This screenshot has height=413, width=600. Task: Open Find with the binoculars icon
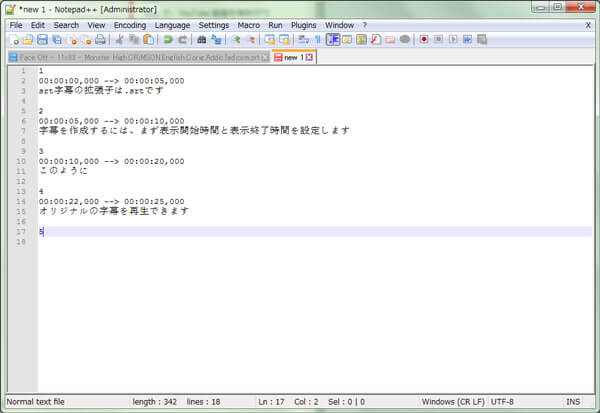point(201,39)
